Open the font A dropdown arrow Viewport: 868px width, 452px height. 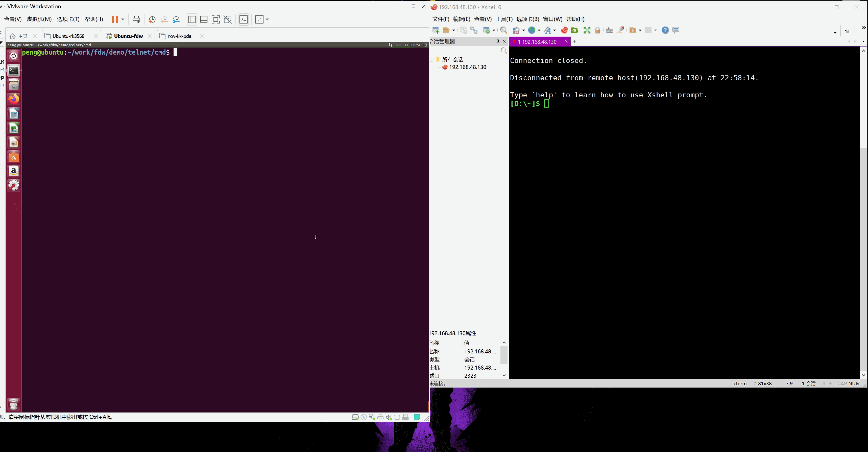point(554,30)
